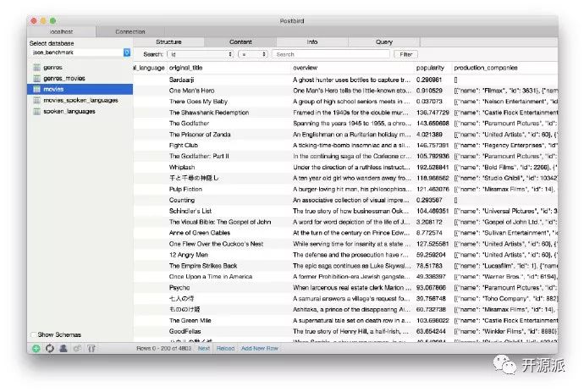The width and height of the screenshot is (584, 392).
Task: Click the circular refresh tables icon
Action: coord(50,349)
